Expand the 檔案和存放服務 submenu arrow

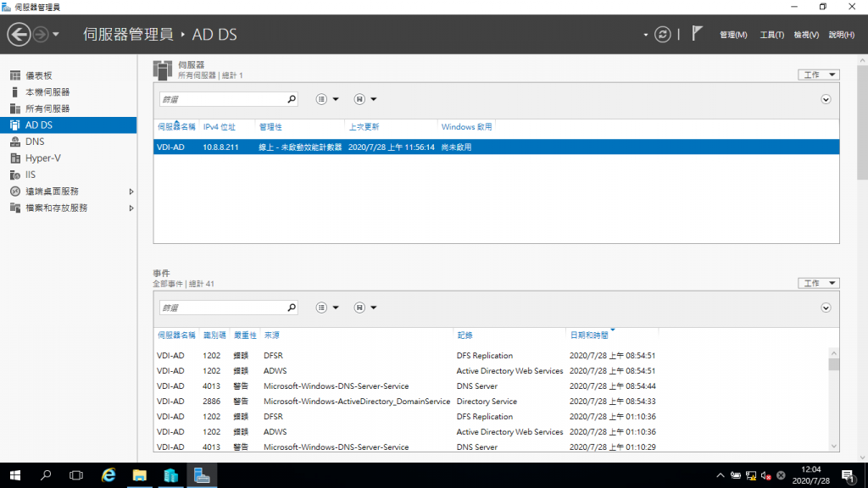(x=131, y=208)
